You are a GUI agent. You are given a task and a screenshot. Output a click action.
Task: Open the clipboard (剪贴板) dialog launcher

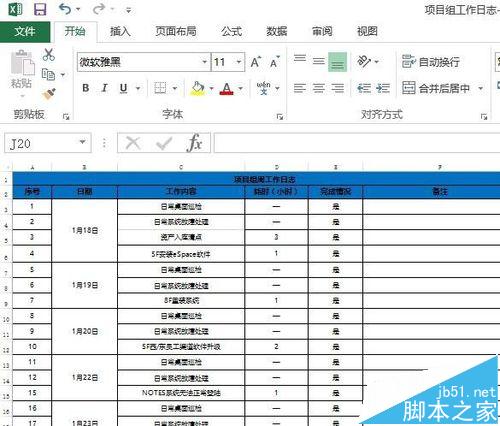(66, 116)
